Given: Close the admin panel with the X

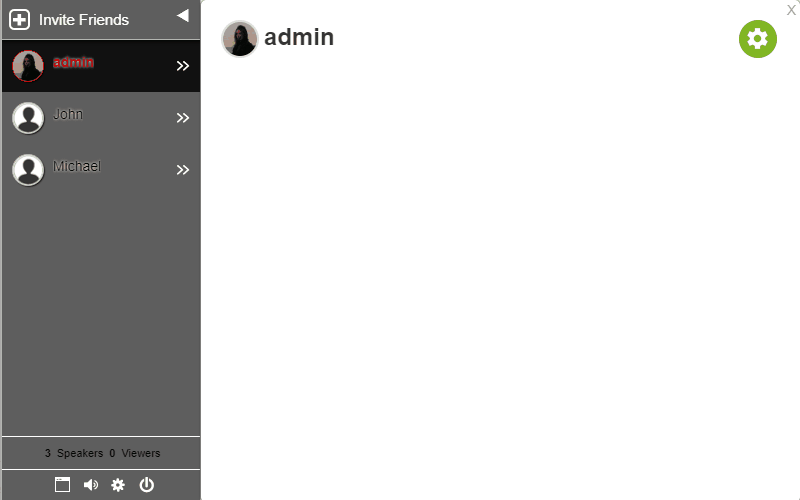Looking at the screenshot, I should pyautogui.click(x=791, y=10).
